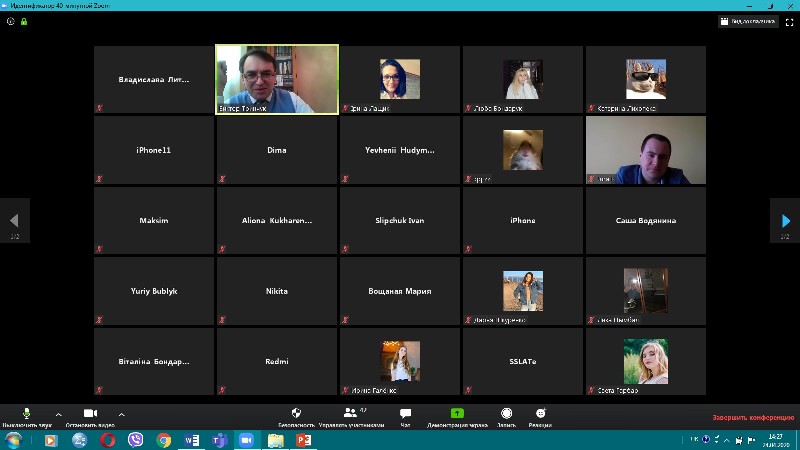Click man in blue jacket video tile

point(646,150)
